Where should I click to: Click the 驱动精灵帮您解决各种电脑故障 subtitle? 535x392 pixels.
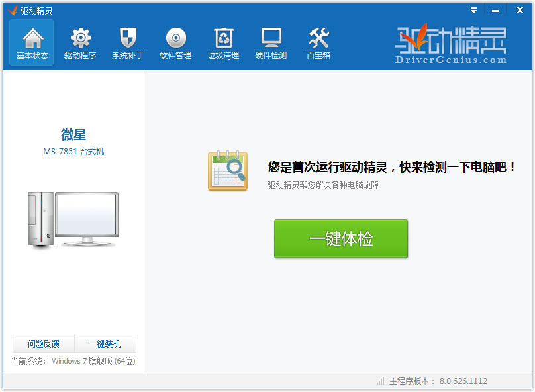tap(323, 185)
